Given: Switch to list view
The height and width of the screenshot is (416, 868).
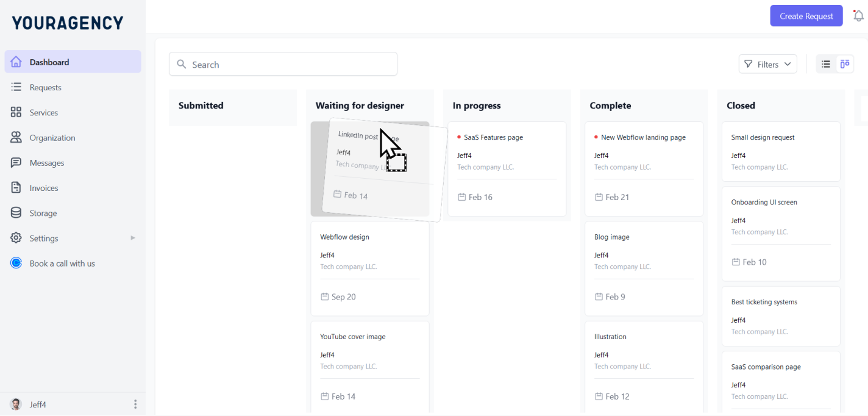Looking at the screenshot, I should point(826,63).
